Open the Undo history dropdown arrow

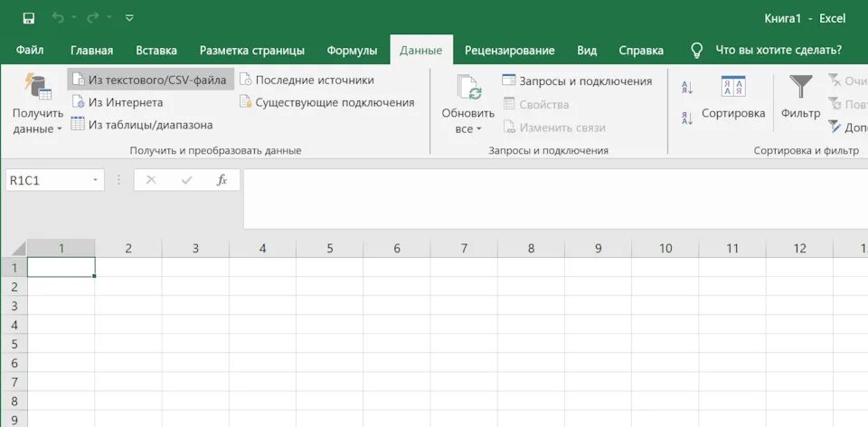click(72, 18)
